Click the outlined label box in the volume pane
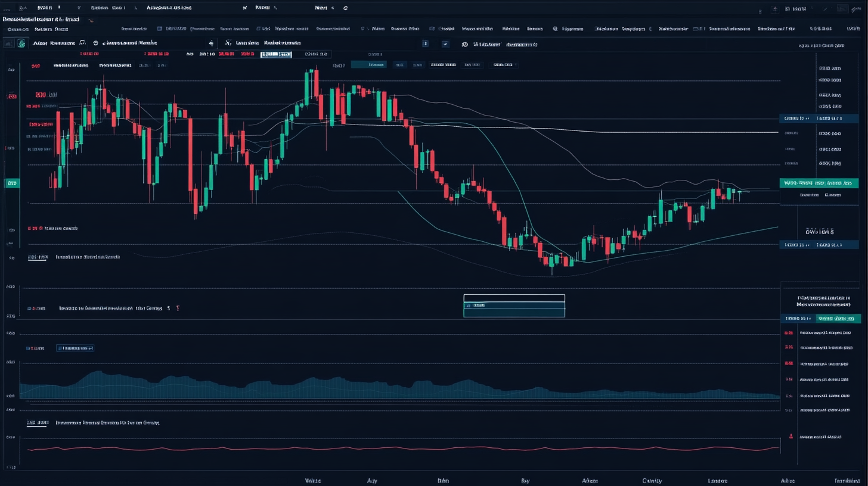This screenshot has width=868, height=486. point(75,348)
